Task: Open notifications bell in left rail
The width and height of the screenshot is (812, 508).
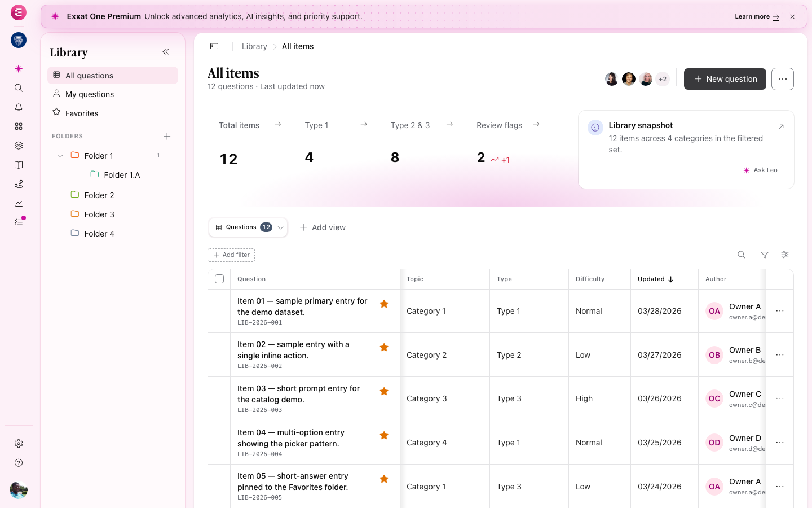Action: [19, 107]
